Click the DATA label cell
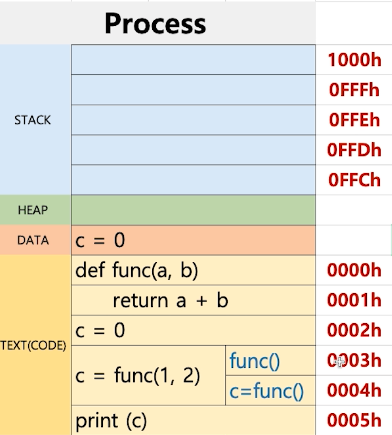Viewport: 392px width, 435px height. tap(35, 240)
